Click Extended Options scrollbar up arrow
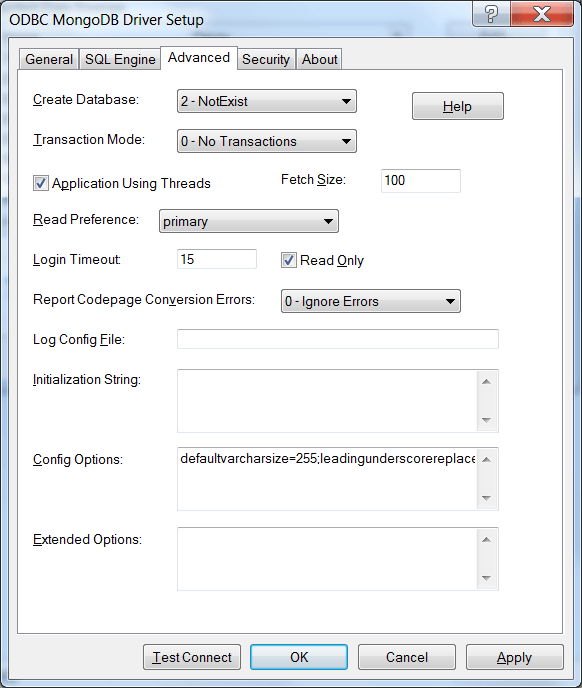This screenshot has width=582, height=688. (486, 540)
